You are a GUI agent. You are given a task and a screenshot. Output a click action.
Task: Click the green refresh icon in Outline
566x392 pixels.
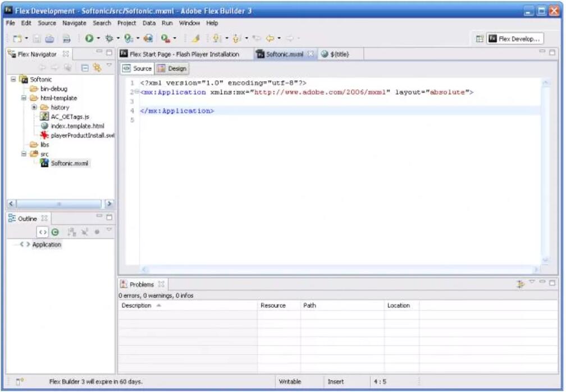click(55, 232)
